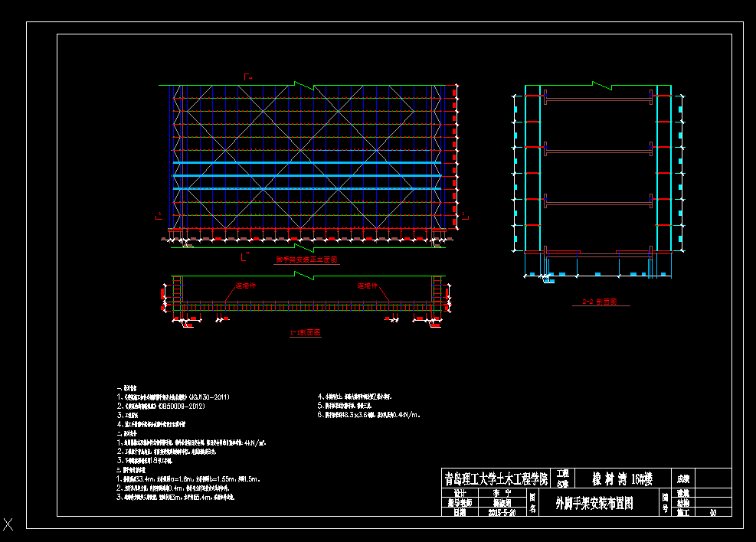Click the 日期 label cell
The width and height of the screenshot is (756, 542).
[x=460, y=512]
